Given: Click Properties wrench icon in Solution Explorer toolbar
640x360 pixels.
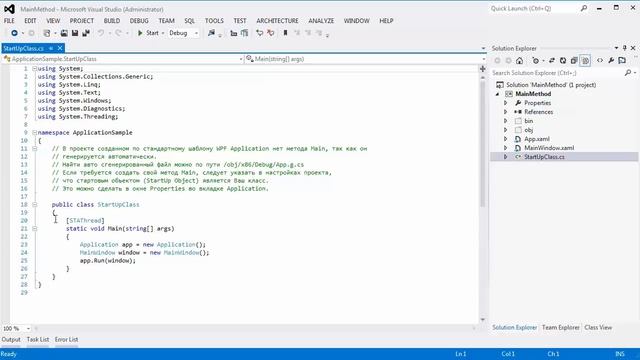Looking at the screenshot, I should [611, 61].
